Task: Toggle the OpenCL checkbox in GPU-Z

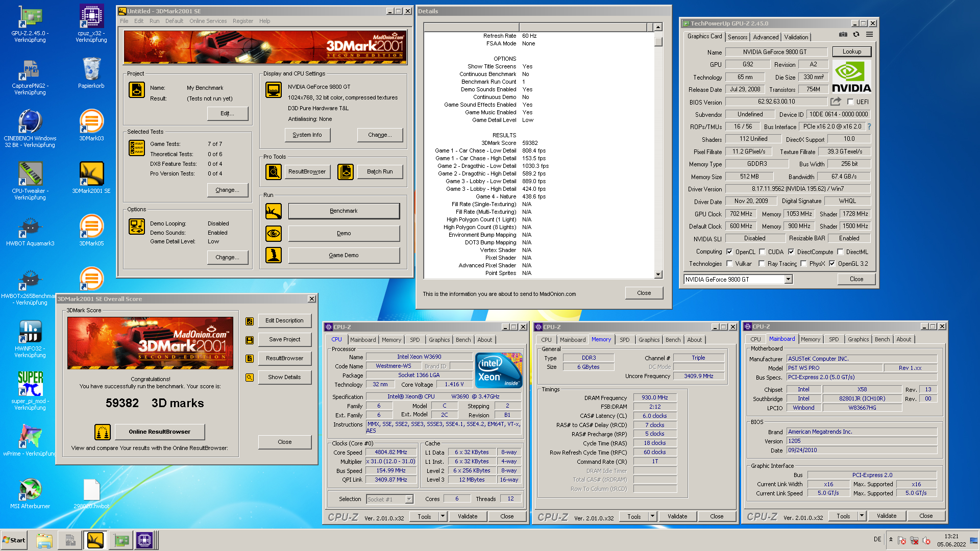Action: click(729, 252)
